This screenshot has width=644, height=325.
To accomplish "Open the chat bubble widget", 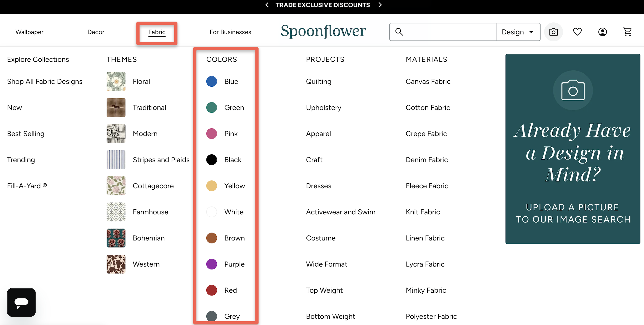I will [x=21, y=302].
